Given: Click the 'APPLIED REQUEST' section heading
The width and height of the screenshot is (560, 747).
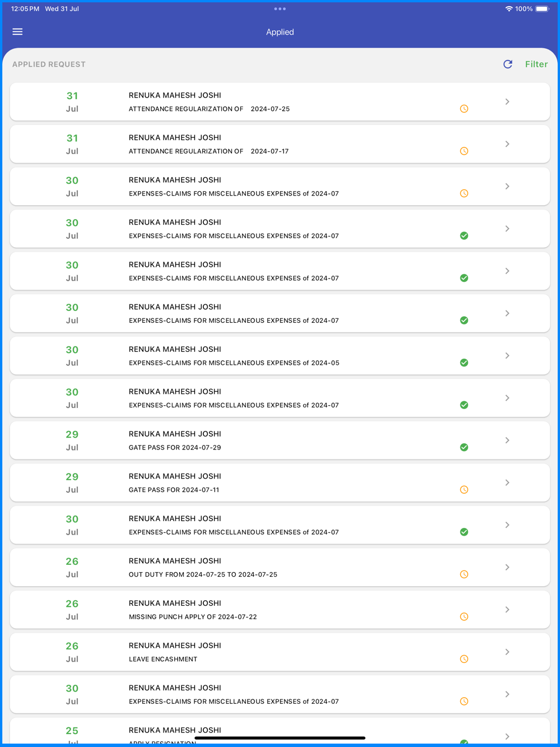Looking at the screenshot, I should (x=49, y=64).
